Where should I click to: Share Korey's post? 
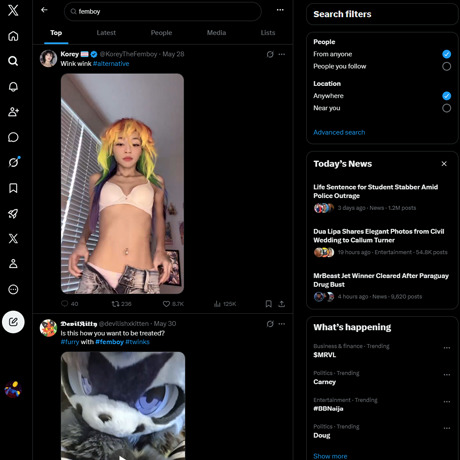pyautogui.click(x=282, y=304)
